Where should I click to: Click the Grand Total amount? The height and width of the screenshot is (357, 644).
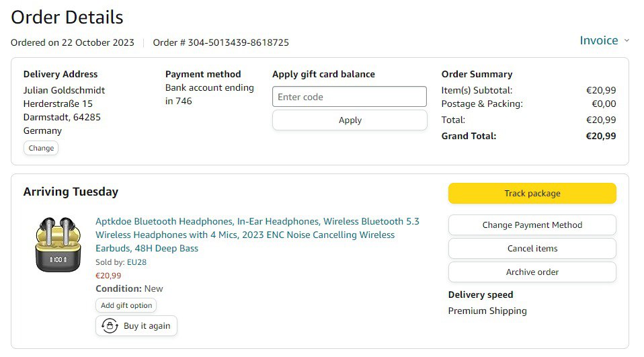tap(600, 136)
